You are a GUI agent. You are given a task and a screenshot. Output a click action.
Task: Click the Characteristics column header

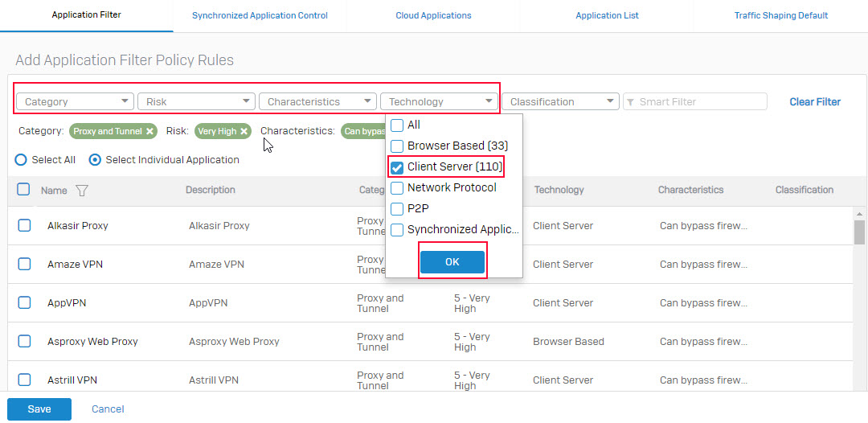click(691, 190)
